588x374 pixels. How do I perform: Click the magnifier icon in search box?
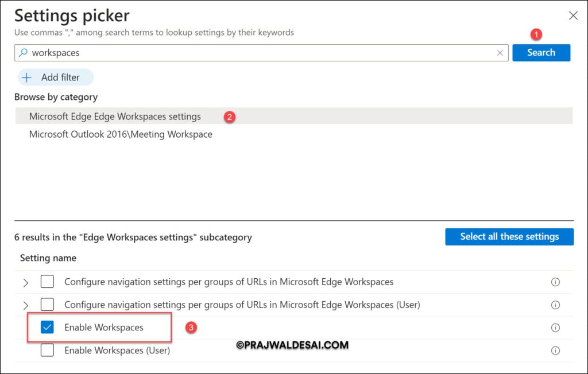click(x=23, y=52)
